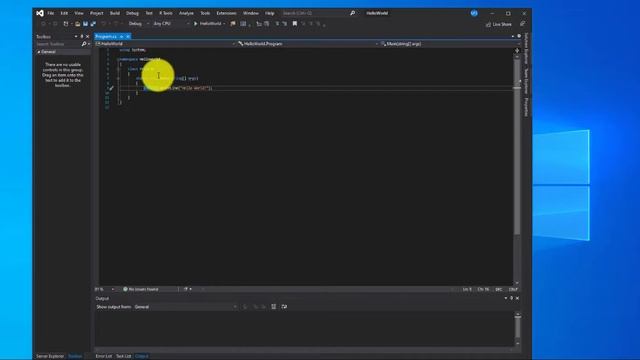Open the File menu
640x360 pixels.
(51, 13)
